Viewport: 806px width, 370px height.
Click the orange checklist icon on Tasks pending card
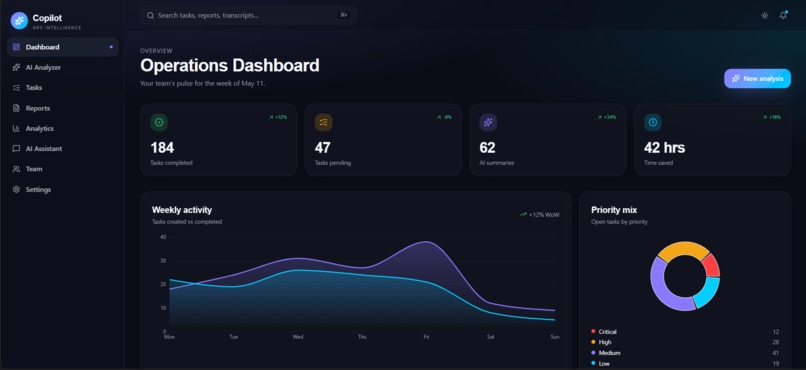coord(323,122)
